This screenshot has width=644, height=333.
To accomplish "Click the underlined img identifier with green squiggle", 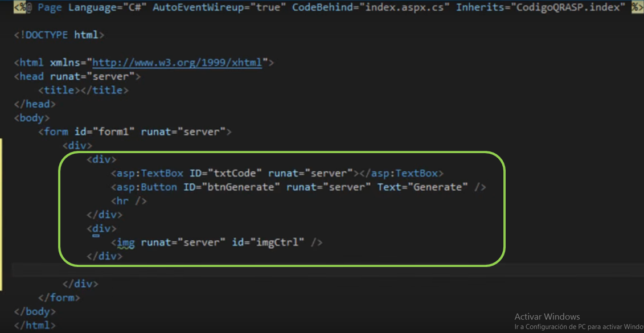I will 126,242.
